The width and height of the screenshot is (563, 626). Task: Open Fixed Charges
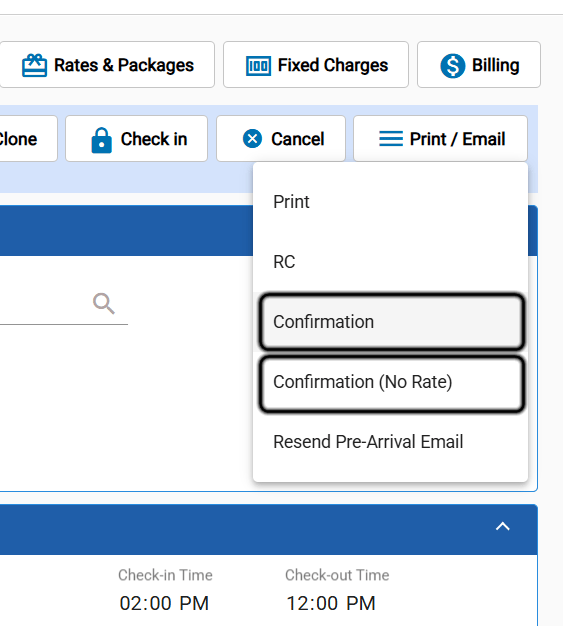(x=316, y=65)
